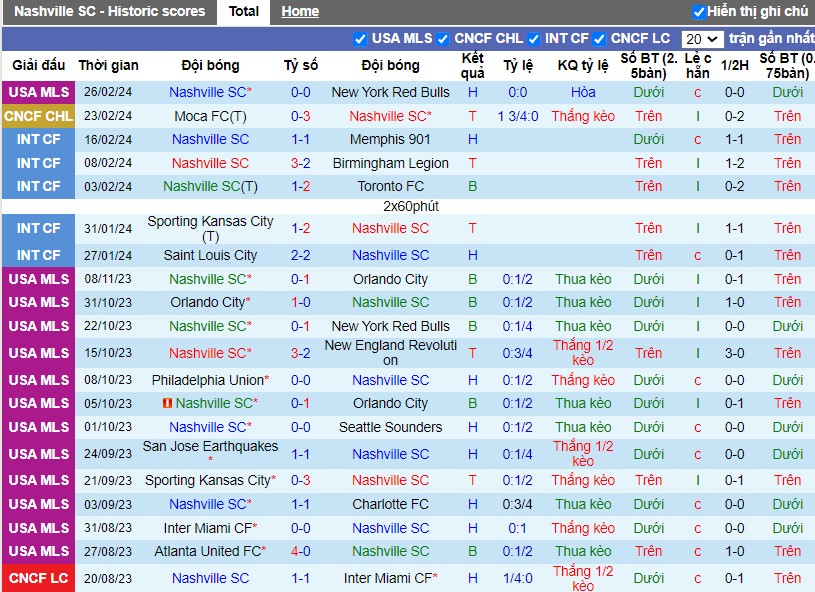Screen dimensions: 815x592
Task: Select Seattle Sounders team link
Action: 390,427
